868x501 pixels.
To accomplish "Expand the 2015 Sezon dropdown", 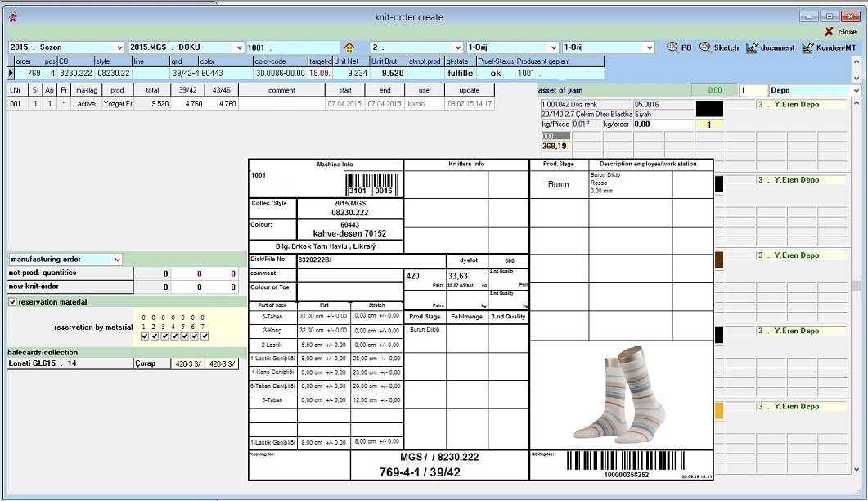I will coord(120,47).
